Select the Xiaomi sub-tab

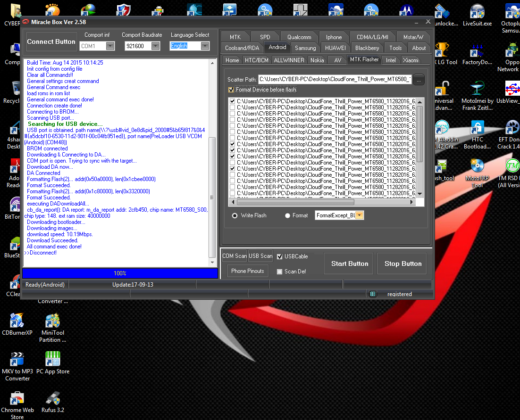(411, 60)
